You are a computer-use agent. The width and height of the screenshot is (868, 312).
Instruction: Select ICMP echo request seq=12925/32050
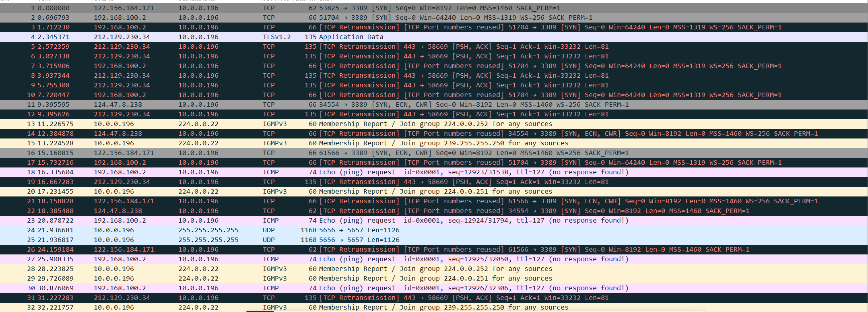coord(434,259)
